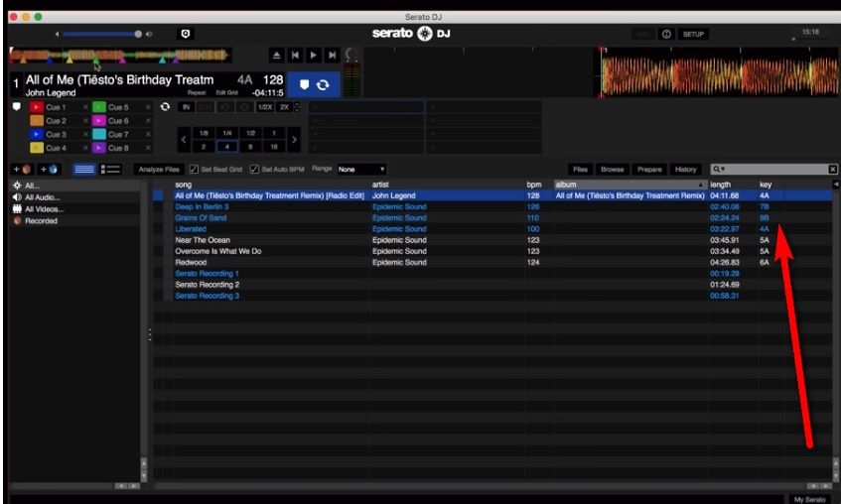Open the SETUP screen
841x504 pixels.
click(693, 34)
